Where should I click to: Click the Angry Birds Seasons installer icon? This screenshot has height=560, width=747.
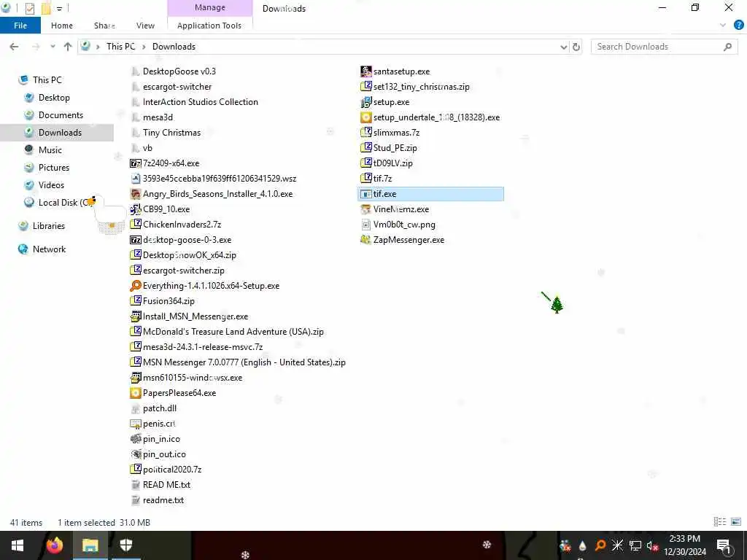[136, 194]
